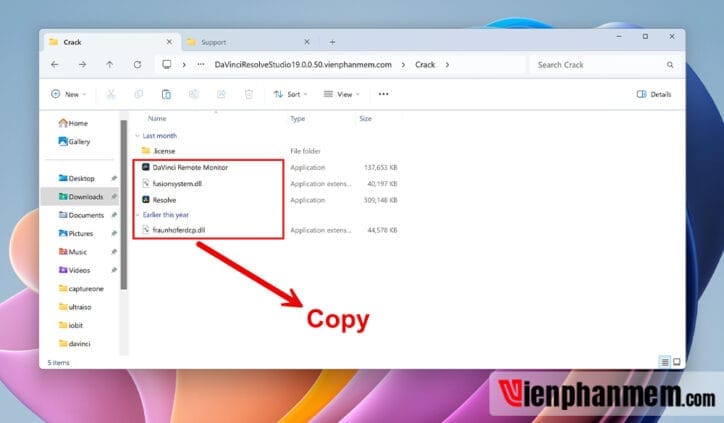Sort by the Size column header
The width and height of the screenshot is (724, 423).
pyautogui.click(x=366, y=119)
